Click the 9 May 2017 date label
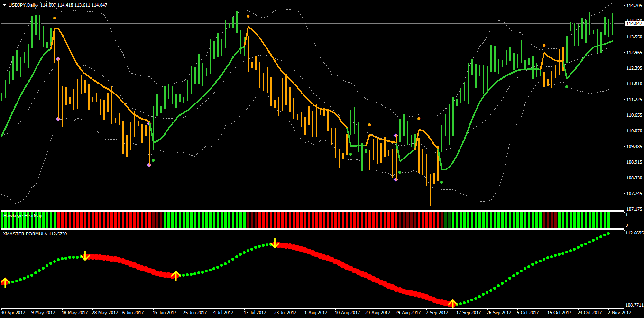This screenshot has width=644, height=318. pyautogui.click(x=44, y=313)
